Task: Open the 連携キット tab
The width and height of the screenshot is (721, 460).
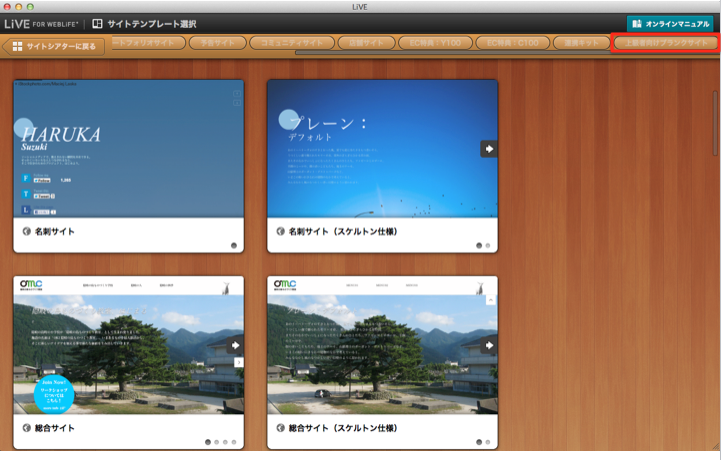Action: [x=582, y=43]
